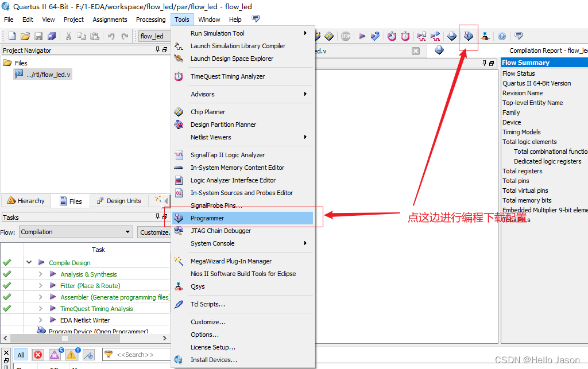Start compilation with the purple play icon
The width and height of the screenshot is (588, 369).
pos(362,36)
